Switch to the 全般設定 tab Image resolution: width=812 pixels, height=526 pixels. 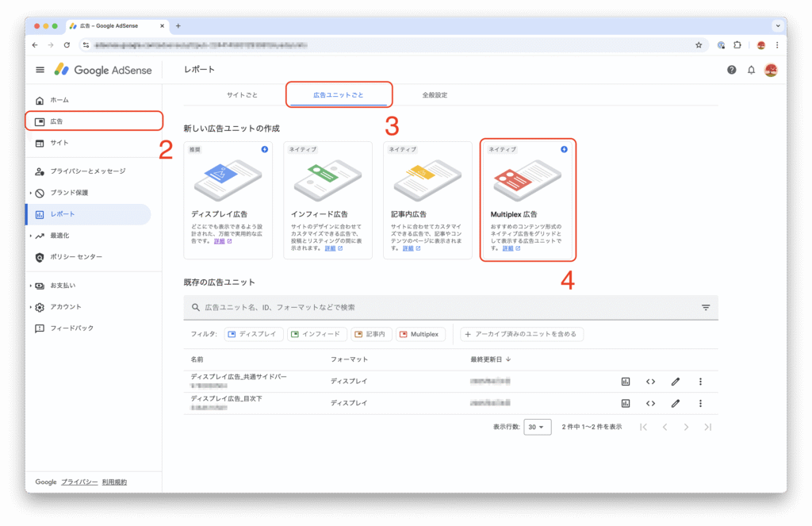click(435, 95)
